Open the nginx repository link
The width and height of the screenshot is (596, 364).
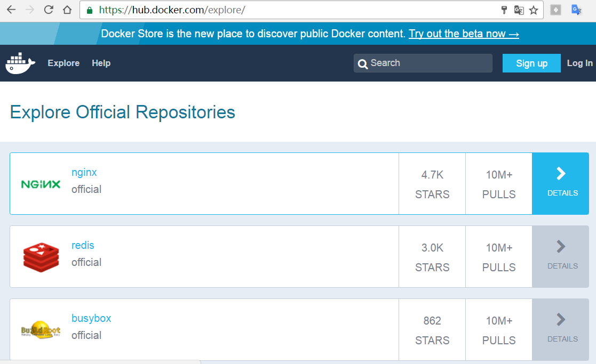pyautogui.click(x=84, y=172)
